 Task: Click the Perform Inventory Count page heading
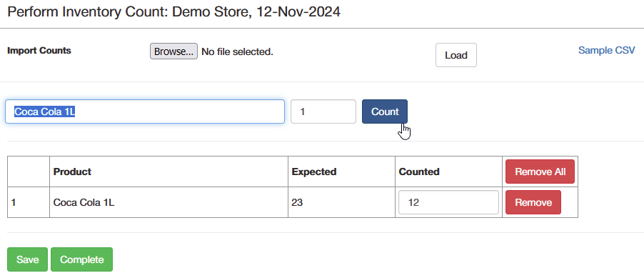173,11
